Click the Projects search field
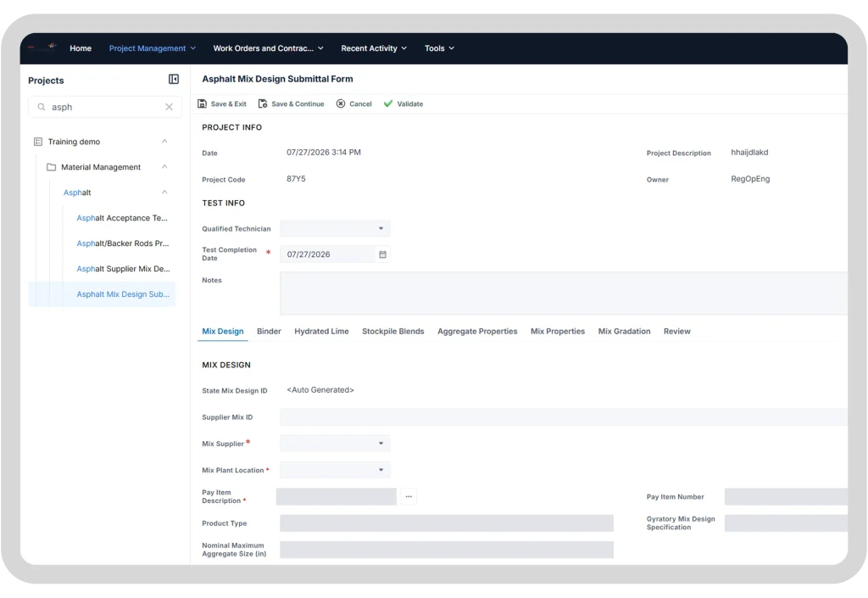This screenshot has width=868, height=598. 104,107
